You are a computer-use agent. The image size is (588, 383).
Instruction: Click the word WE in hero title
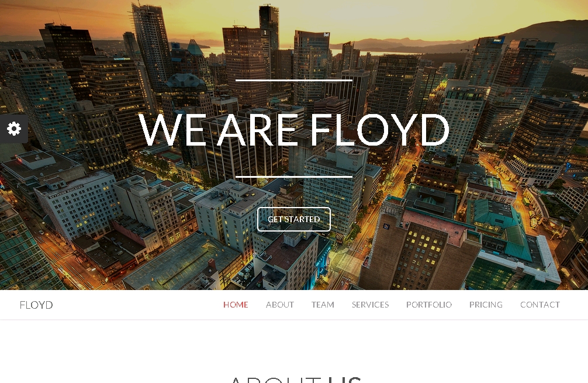pyautogui.click(x=172, y=129)
